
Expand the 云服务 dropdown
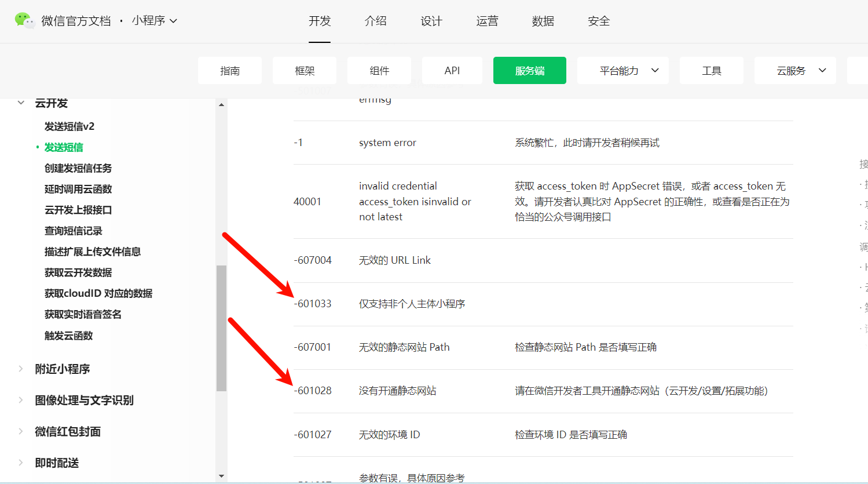click(x=795, y=70)
